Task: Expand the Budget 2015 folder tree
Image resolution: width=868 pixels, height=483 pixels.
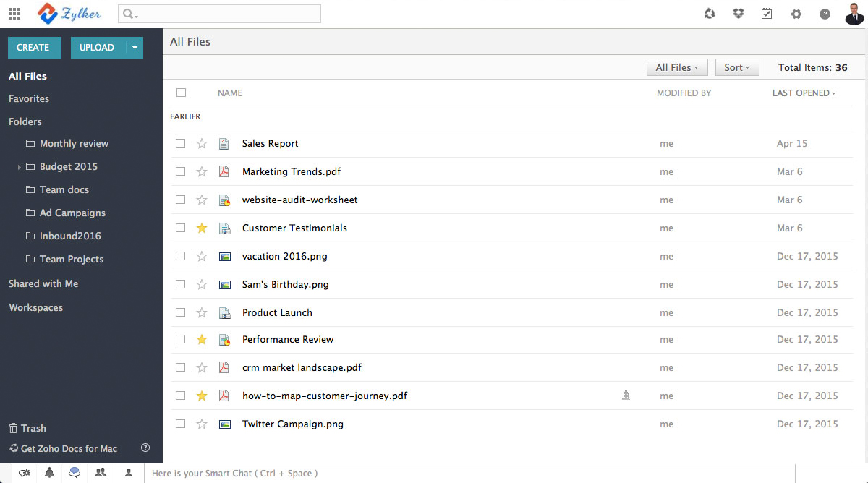Action: pos(19,167)
